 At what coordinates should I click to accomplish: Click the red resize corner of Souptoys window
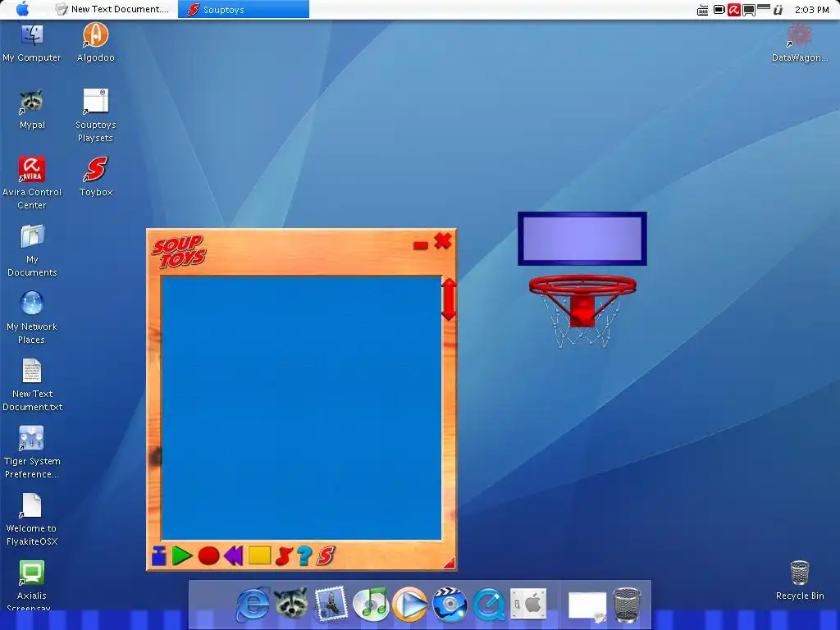coord(450,563)
